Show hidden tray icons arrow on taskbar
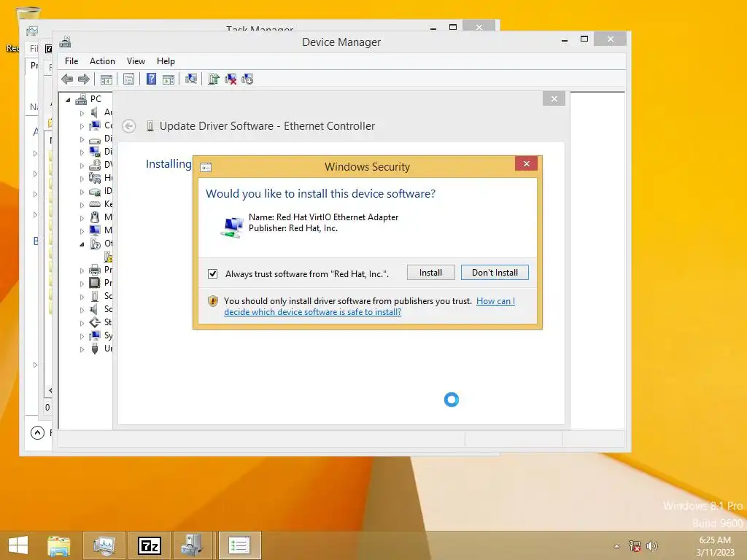The height and width of the screenshot is (560, 747). point(617,546)
